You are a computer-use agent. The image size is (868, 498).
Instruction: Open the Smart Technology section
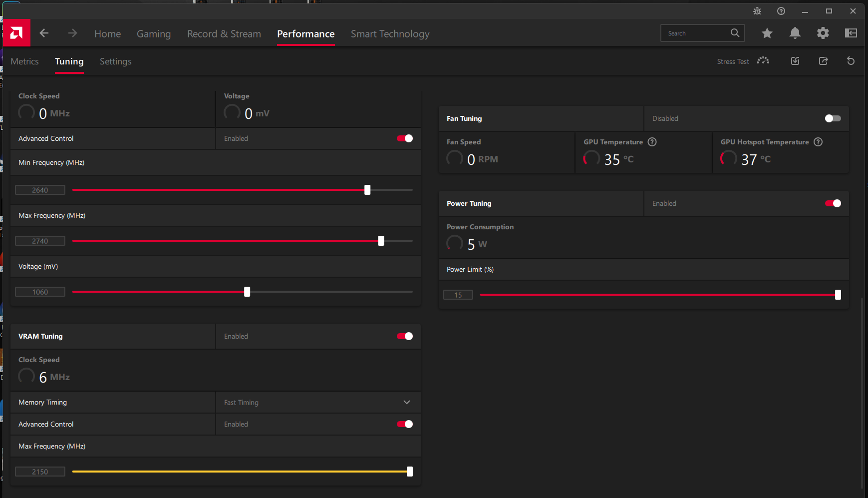[390, 34]
